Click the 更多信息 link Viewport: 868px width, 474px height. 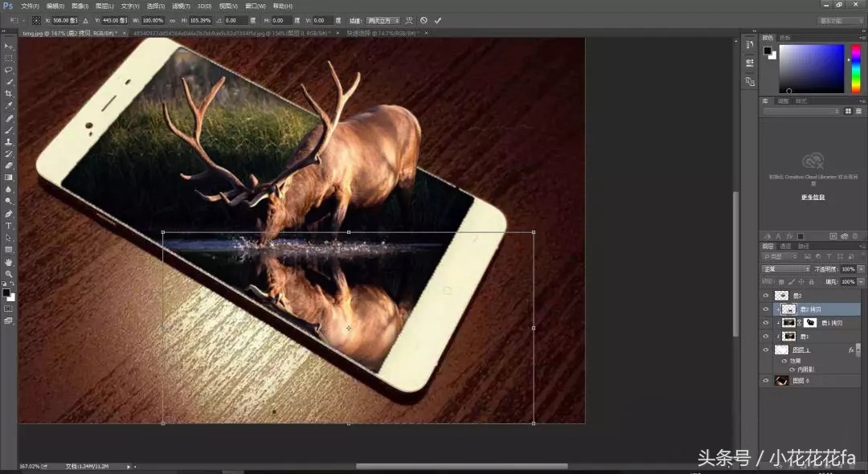coord(811,196)
